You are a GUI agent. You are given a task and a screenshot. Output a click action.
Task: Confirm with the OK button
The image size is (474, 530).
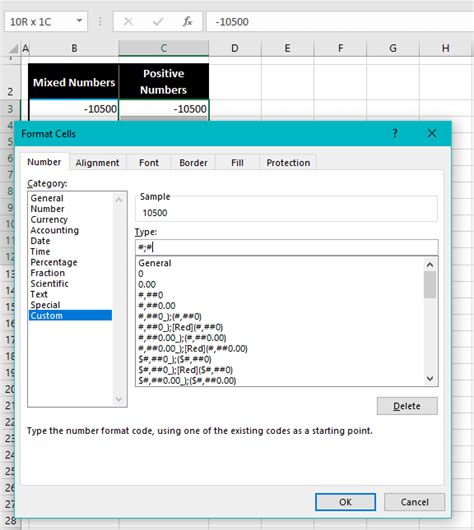pos(345,502)
